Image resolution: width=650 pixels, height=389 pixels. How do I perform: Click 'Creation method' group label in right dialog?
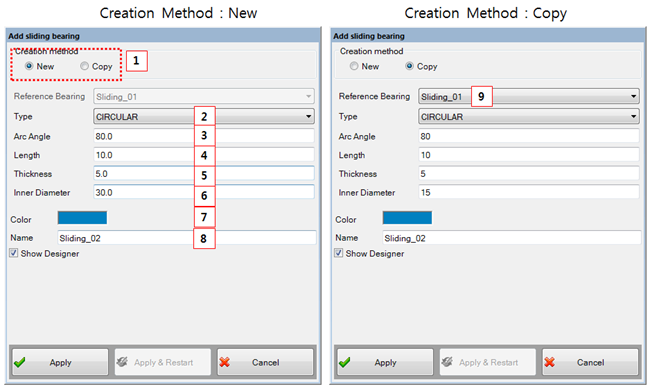[371, 51]
